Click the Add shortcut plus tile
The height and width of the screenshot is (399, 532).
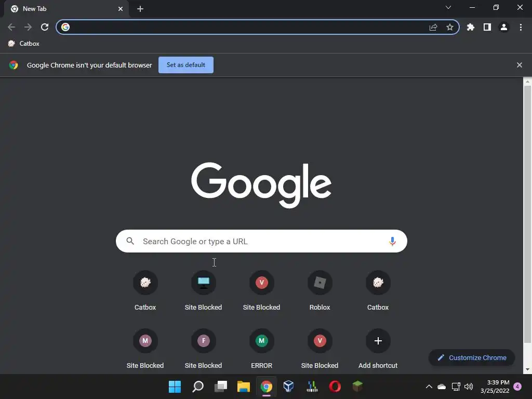tap(378, 349)
